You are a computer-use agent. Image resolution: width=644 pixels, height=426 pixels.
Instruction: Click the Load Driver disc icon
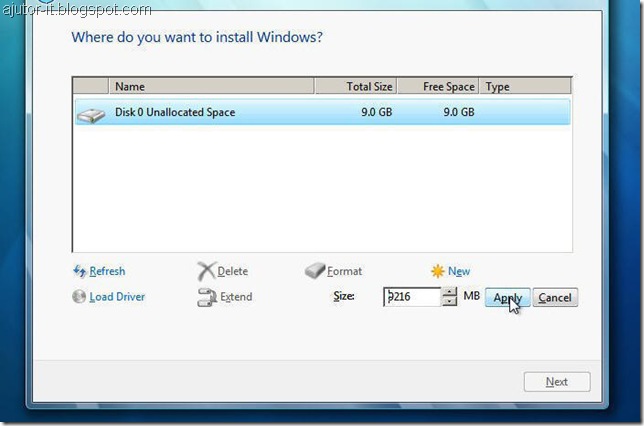click(79, 297)
